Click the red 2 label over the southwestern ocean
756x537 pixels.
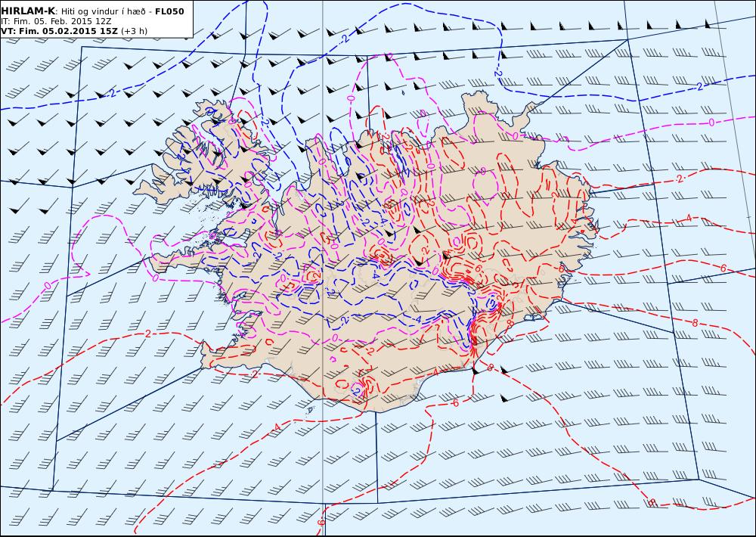147,334
